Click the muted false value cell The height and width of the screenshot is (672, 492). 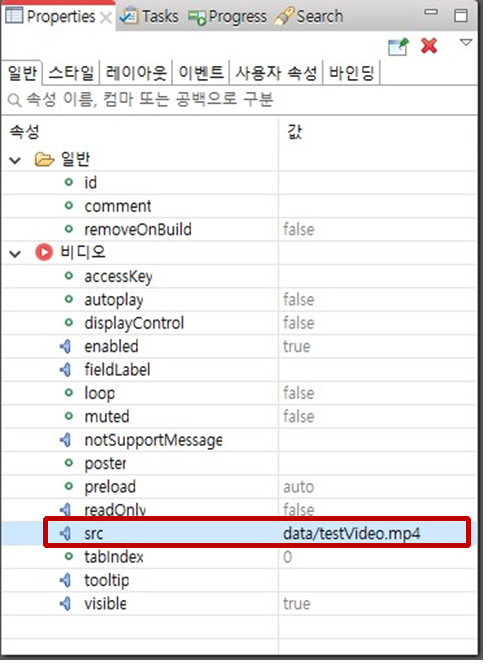click(378, 417)
